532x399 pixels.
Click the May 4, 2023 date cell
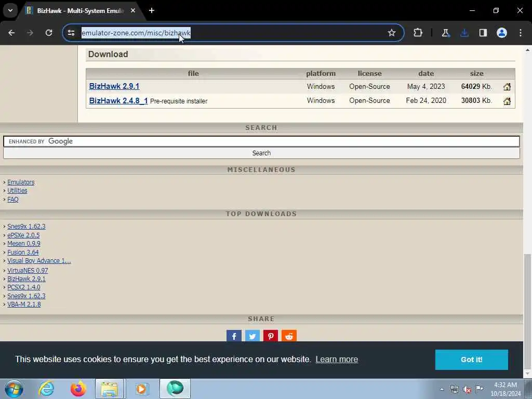click(426, 87)
